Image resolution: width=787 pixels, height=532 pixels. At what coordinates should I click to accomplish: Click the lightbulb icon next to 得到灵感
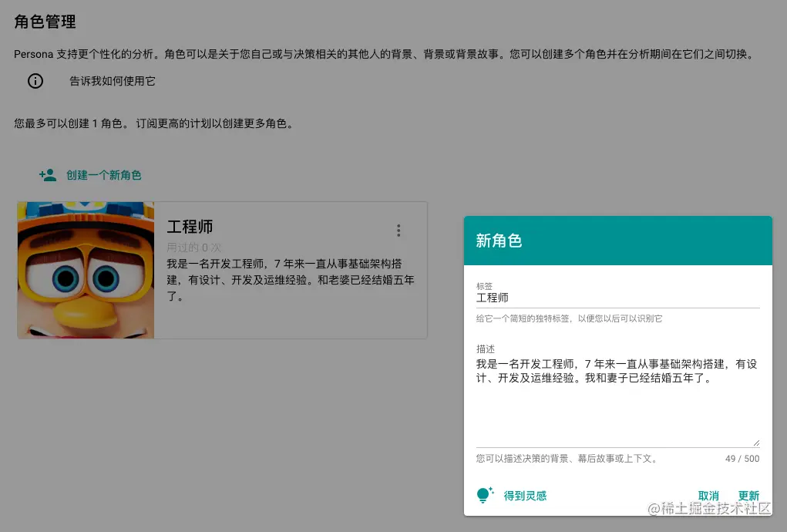pyautogui.click(x=485, y=496)
